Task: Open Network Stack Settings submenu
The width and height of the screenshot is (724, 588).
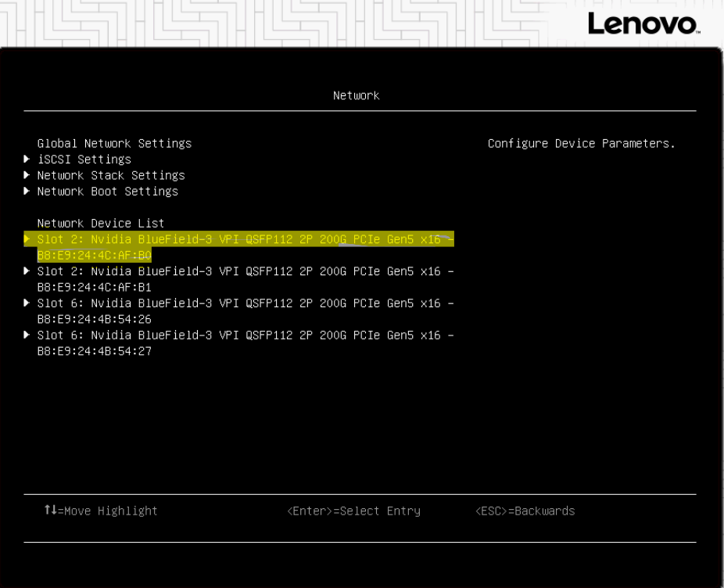Action: [x=111, y=175]
